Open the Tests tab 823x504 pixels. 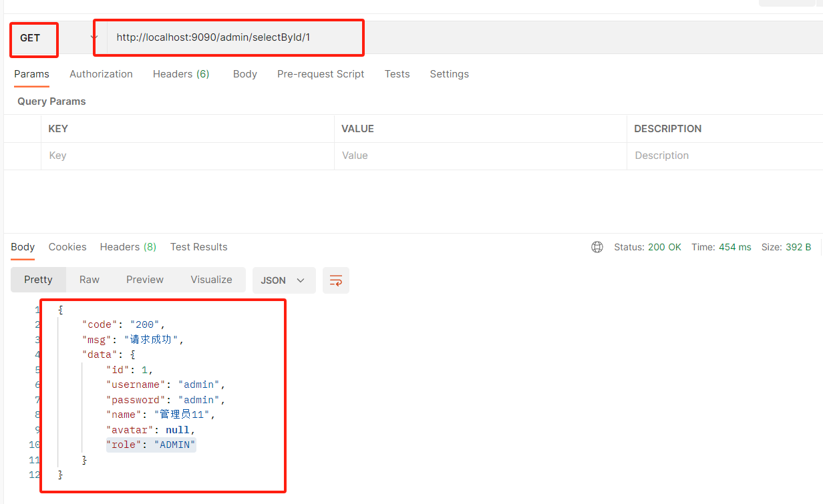(x=397, y=74)
